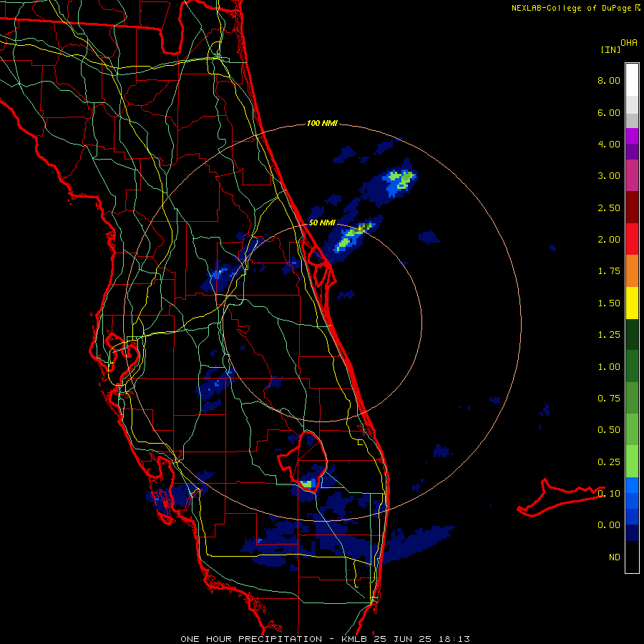Click the 50 NMI range ring label

pos(322,223)
